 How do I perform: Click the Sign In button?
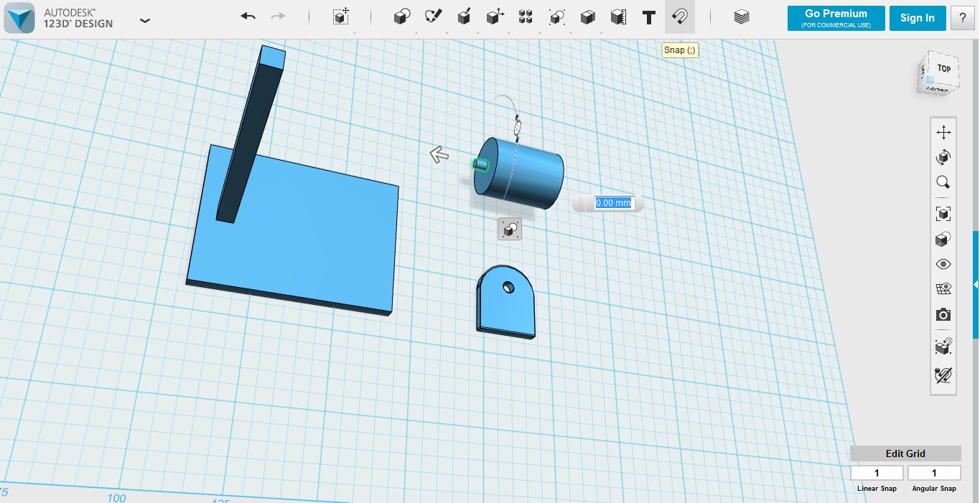point(918,18)
